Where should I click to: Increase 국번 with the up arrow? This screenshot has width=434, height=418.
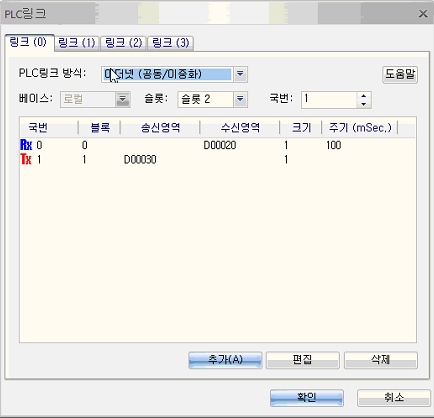tap(364, 96)
